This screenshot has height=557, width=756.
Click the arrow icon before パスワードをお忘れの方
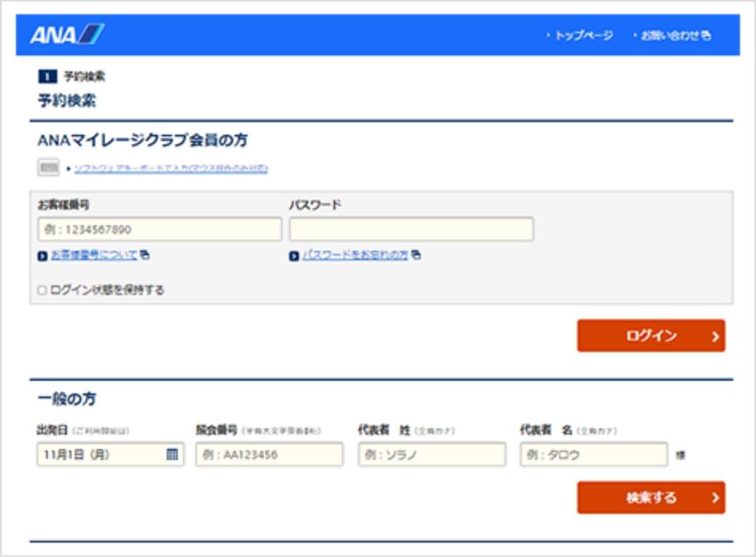pyautogui.click(x=294, y=255)
